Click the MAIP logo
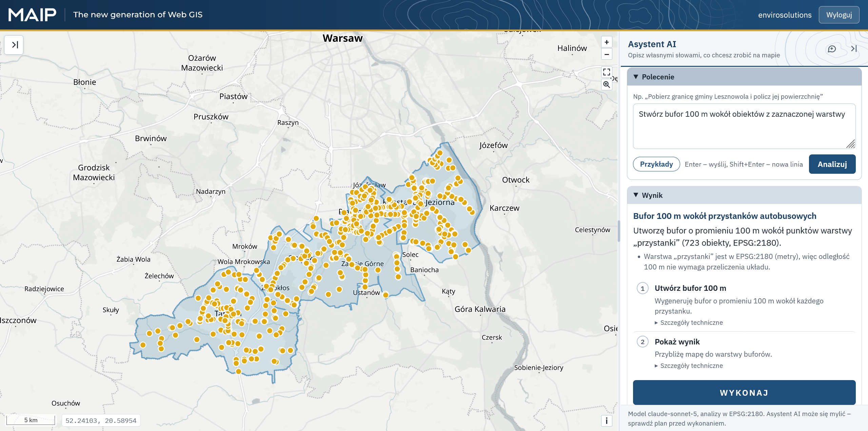The height and width of the screenshot is (431, 868). (32, 15)
